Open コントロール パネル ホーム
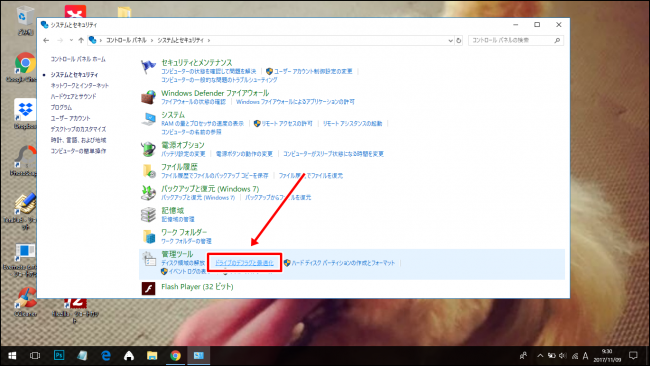650x366 pixels. click(78, 59)
